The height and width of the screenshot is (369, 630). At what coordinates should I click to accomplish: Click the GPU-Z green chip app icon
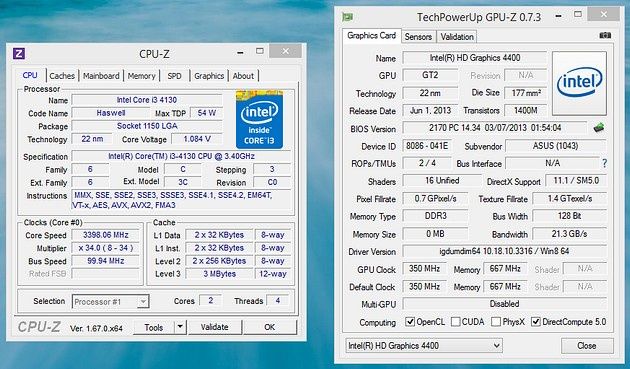(348, 17)
